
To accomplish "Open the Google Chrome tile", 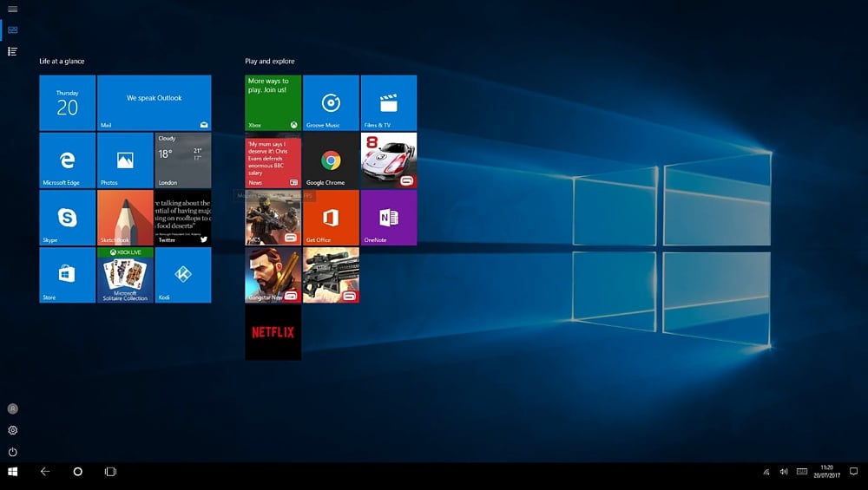I will point(331,160).
